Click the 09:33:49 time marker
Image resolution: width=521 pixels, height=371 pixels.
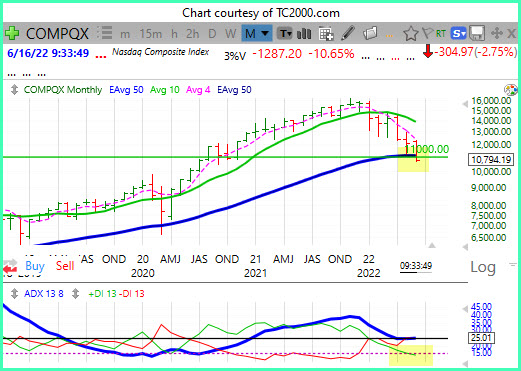click(416, 266)
